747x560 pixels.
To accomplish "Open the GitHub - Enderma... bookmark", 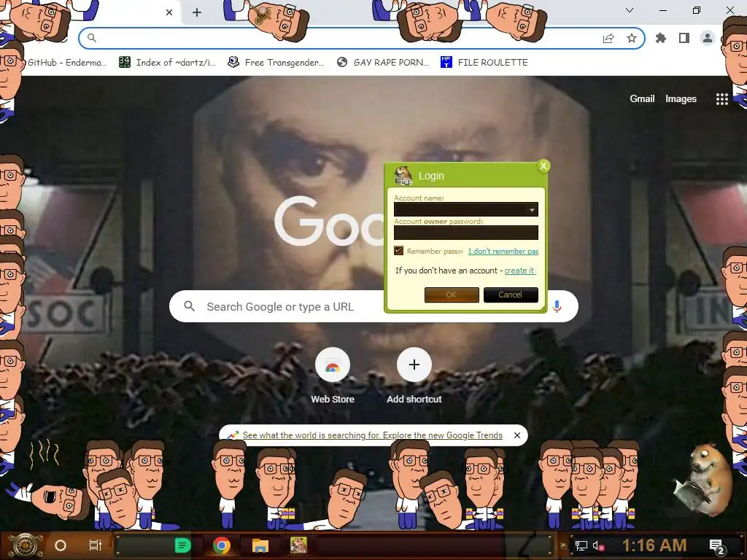I will 66,63.
